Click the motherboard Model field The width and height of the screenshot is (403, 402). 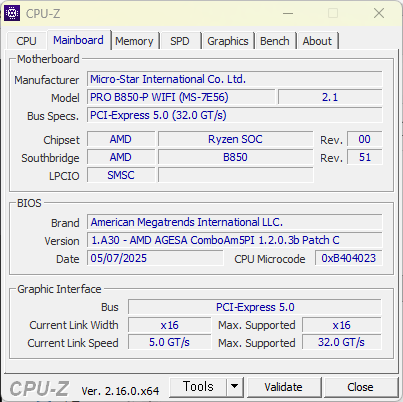pos(181,97)
